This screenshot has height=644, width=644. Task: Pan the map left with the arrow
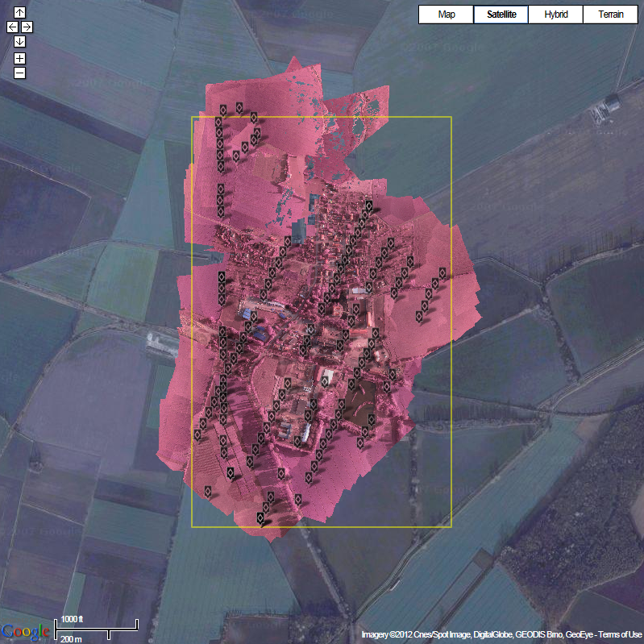pyautogui.click(x=13, y=27)
